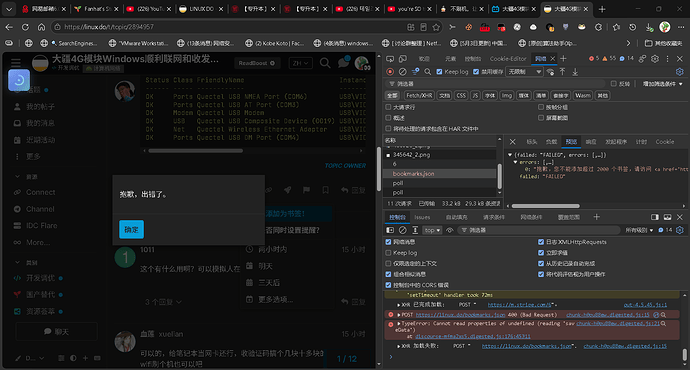This screenshot has width=690, height=370.
Task: Open log levels 所有级别 dropdown
Action: click(x=639, y=230)
